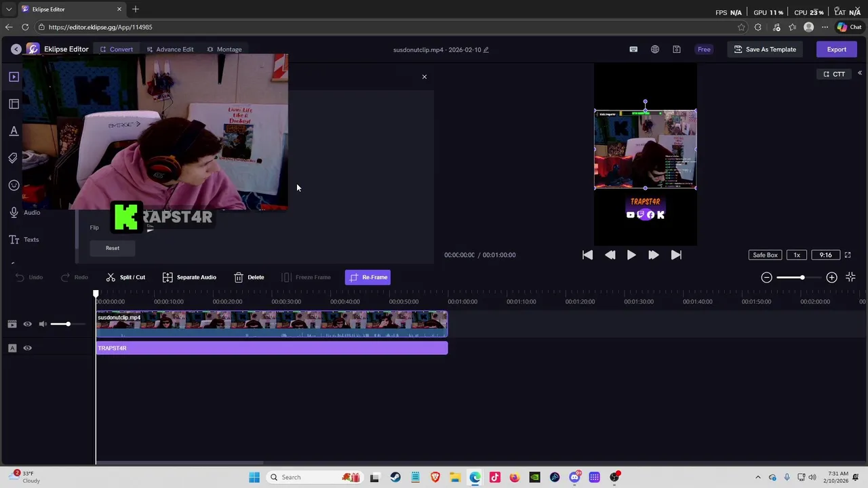Switch to the Convert tab
Screen dimensions: 868x488
point(116,49)
